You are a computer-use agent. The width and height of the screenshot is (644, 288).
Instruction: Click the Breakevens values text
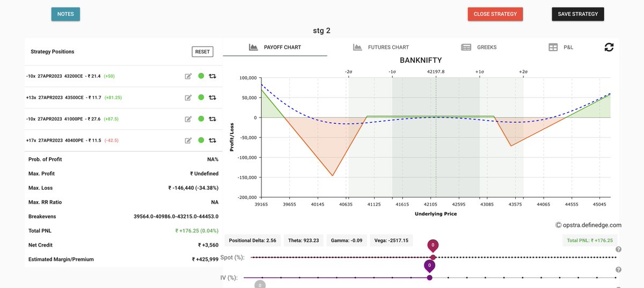pyautogui.click(x=176, y=217)
